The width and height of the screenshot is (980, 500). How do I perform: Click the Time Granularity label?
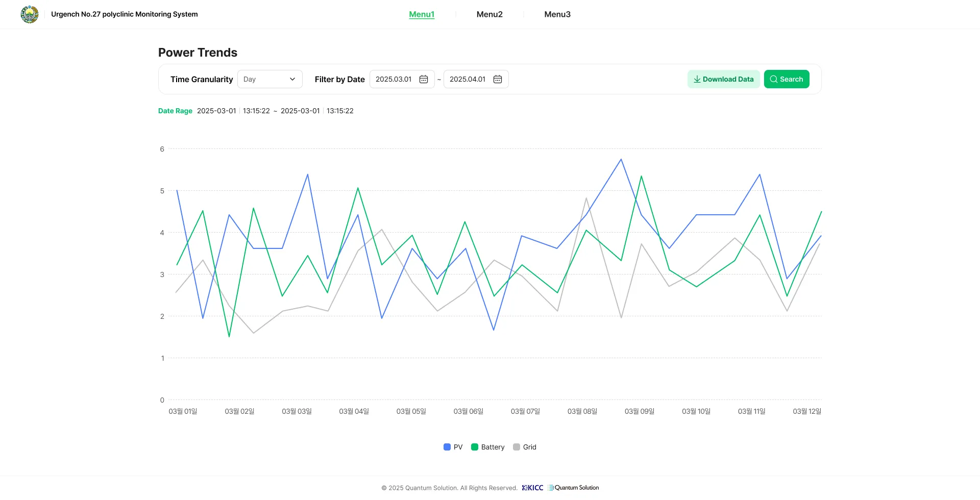(202, 79)
